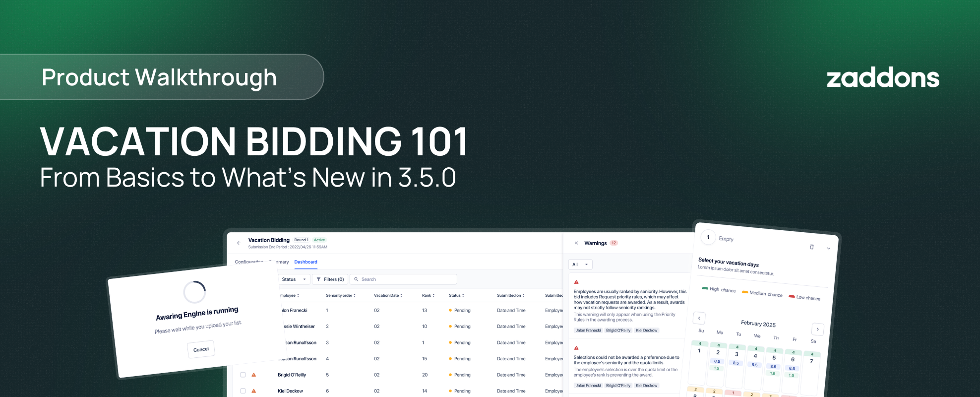Cancel the running Awarding Engine
The height and width of the screenshot is (397, 980).
pyautogui.click(x=201, y=349)
